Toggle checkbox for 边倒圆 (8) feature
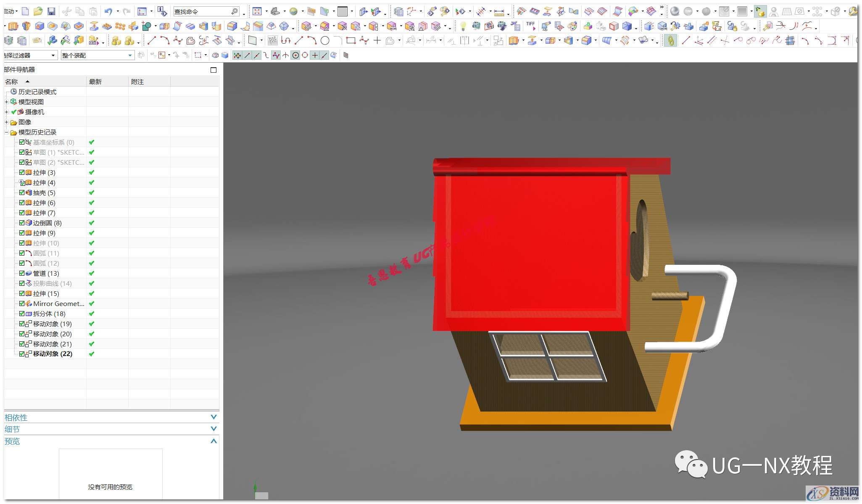Viewport: 862px width, 504px height. point(22,223)
